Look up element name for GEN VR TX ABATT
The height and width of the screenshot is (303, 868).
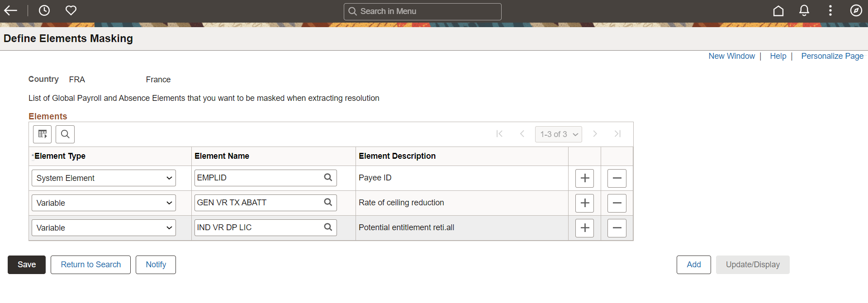point(328,202)
